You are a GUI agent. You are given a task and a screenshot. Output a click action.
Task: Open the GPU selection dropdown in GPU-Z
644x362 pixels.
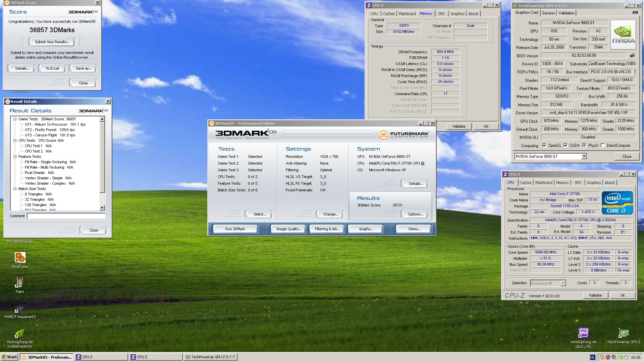584,157
